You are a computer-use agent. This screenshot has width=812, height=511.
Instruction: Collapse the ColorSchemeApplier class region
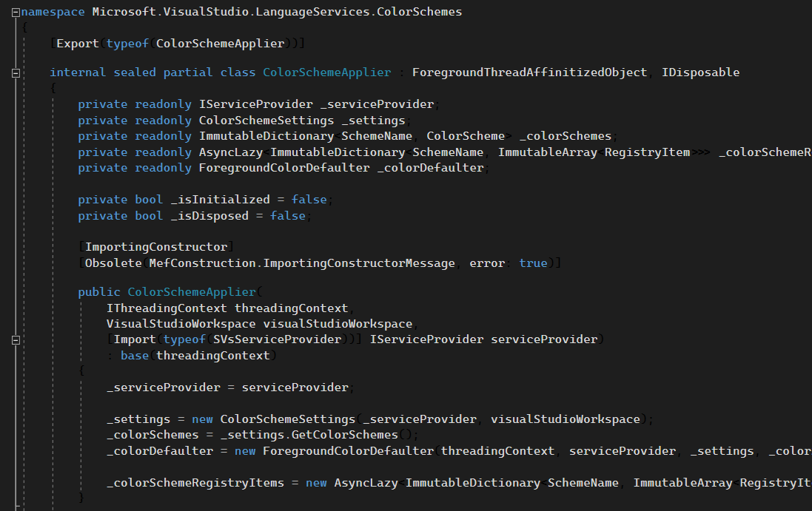point(16,73)
